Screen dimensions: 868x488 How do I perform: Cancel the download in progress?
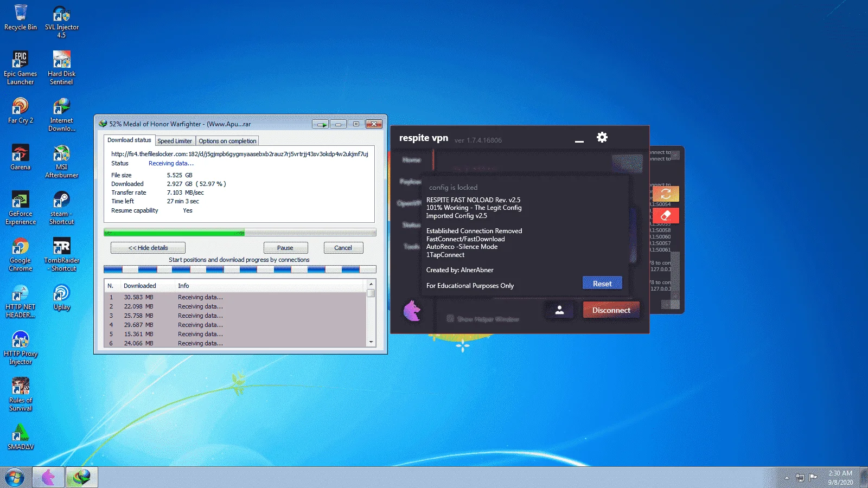point(343,248)
